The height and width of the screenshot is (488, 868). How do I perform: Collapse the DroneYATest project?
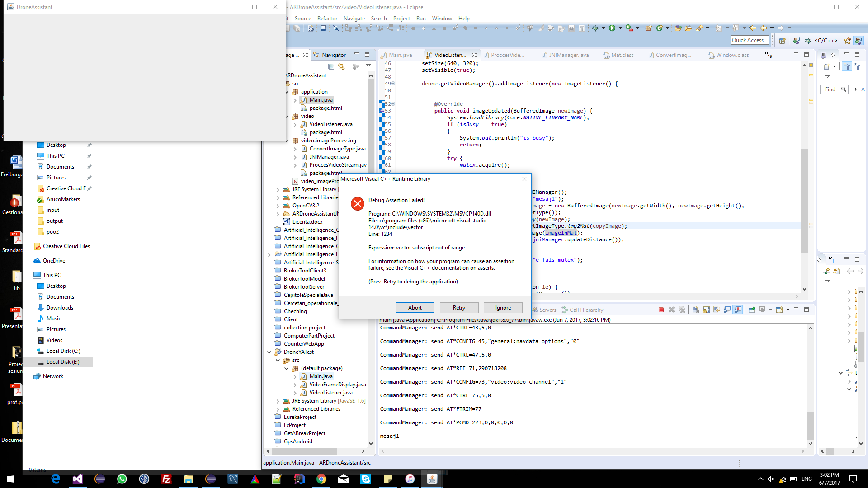pyautogui.click(x=269, y=352)
